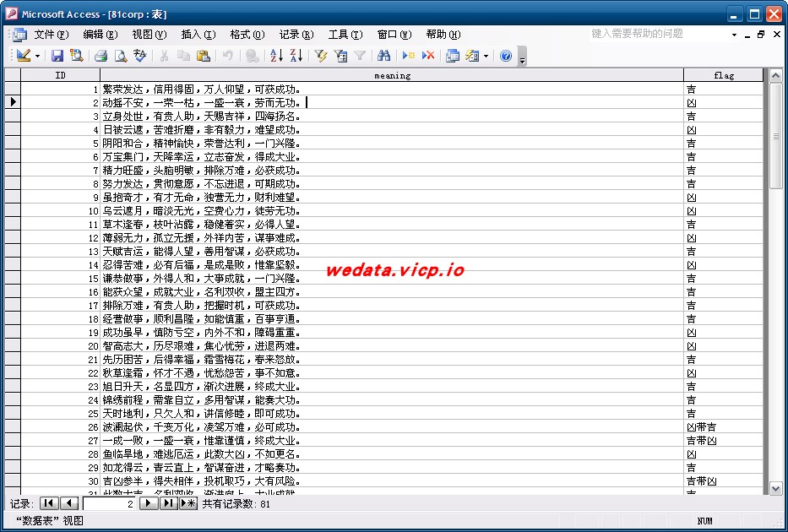This screenshot has width=788, height=532.
Task: Click the Find binoculars icon
Action: pos(384,56)
